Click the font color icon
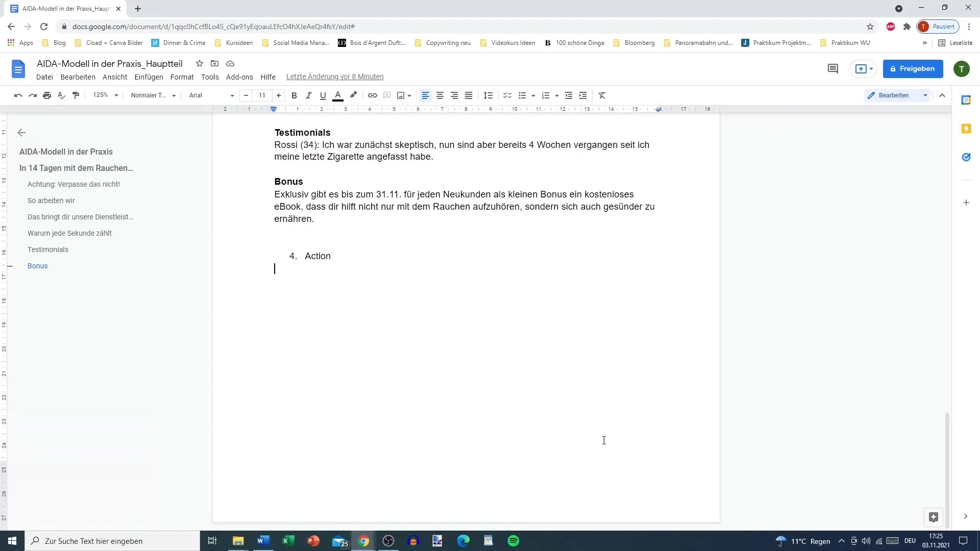 pyautogui.click(x=337, y=95)
